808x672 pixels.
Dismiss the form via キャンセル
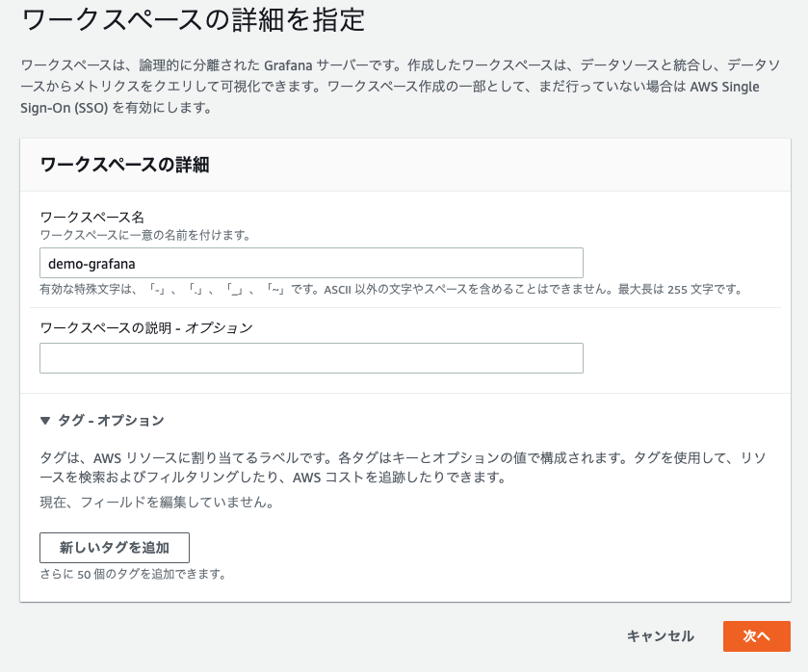[661, 636]
